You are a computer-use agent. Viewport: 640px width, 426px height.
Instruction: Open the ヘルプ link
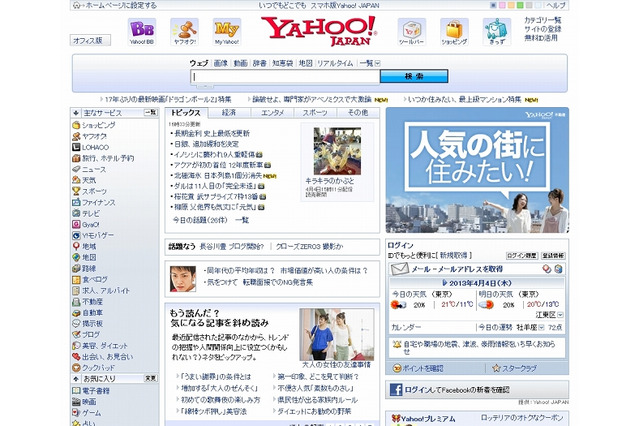point(556,5)
